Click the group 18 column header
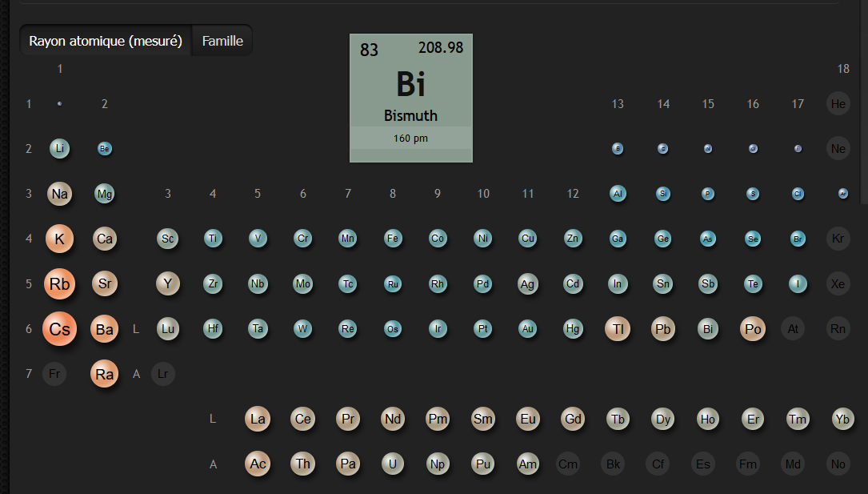 click(x=843, y=69)
